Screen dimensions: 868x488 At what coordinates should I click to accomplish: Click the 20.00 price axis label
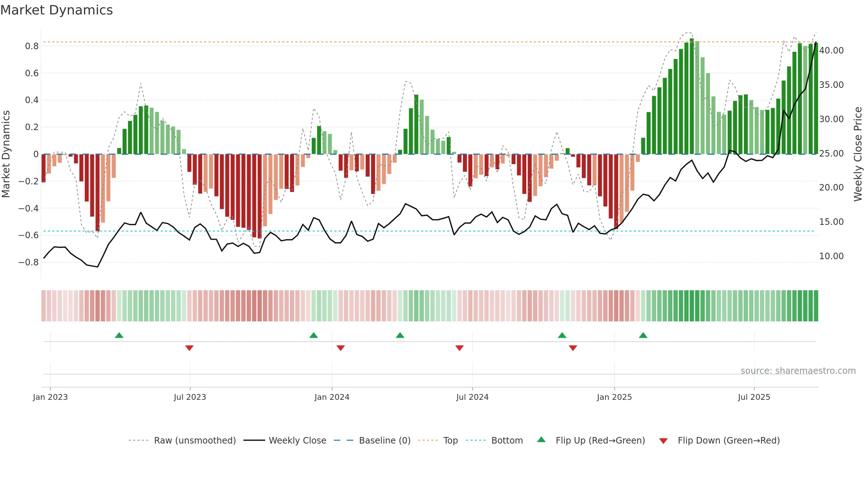831,188
